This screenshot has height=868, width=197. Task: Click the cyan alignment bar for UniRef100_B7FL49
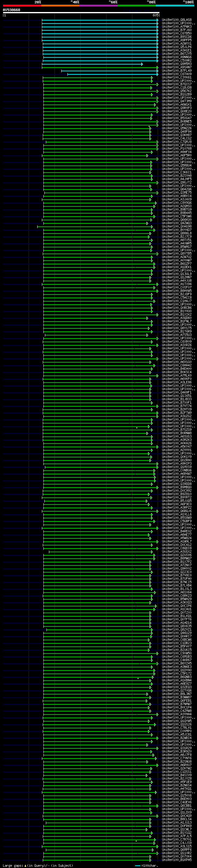pos(110,71)
